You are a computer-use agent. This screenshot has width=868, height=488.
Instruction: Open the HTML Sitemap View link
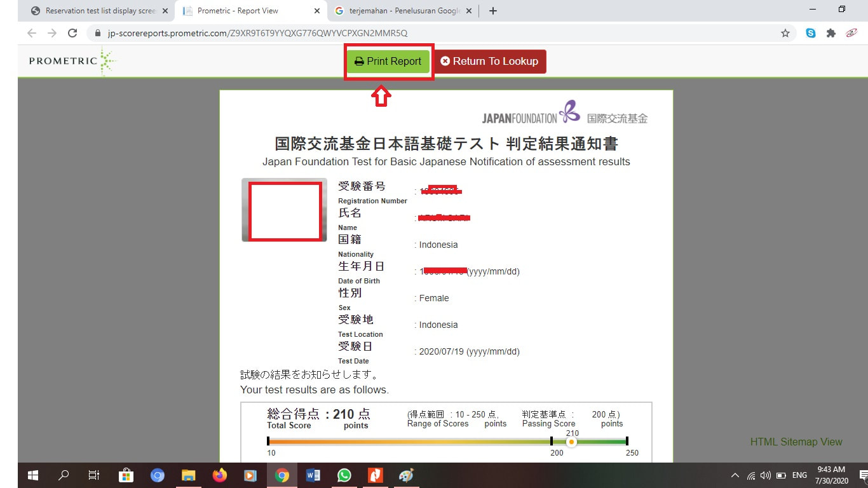tap(796, 442)
